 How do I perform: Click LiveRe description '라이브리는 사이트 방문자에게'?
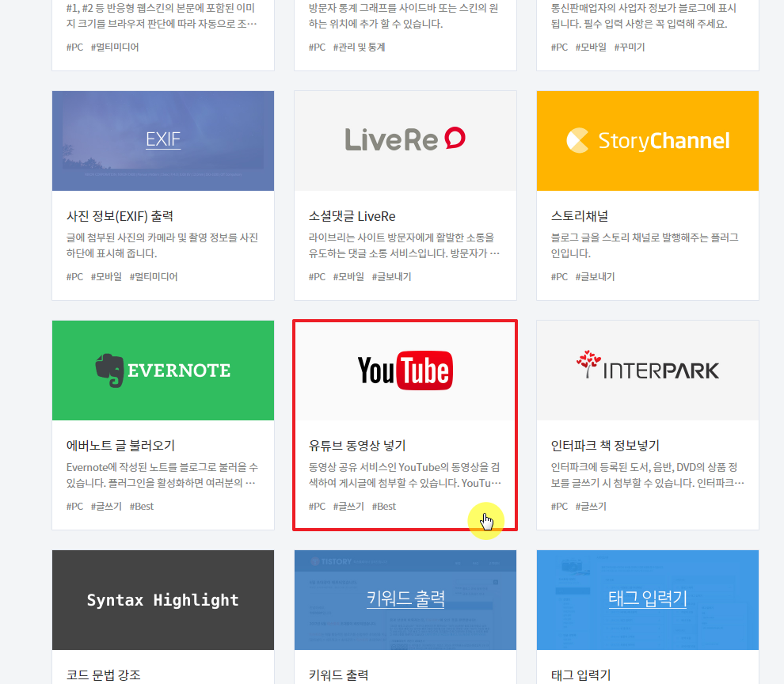404,245
